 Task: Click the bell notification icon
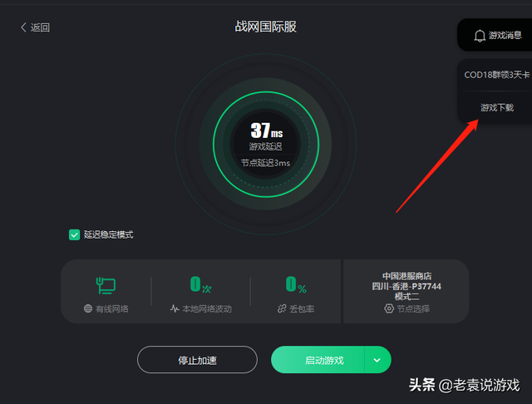[480, 36]
